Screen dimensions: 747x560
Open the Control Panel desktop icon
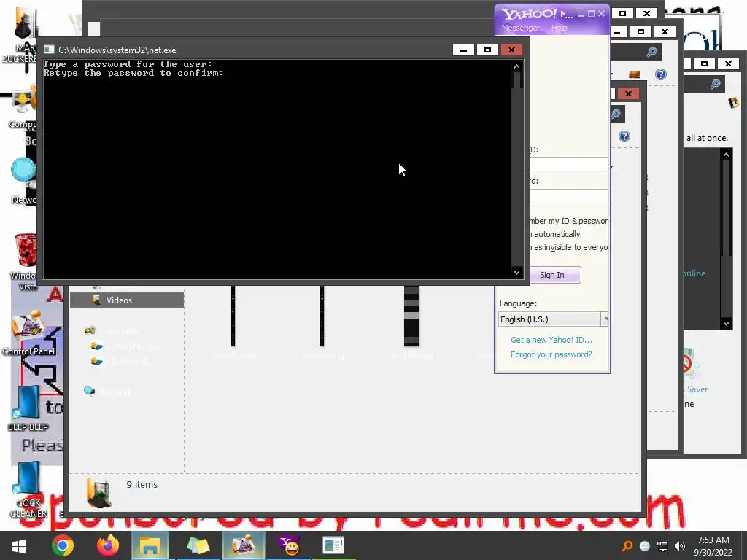[x=28, y=333]
